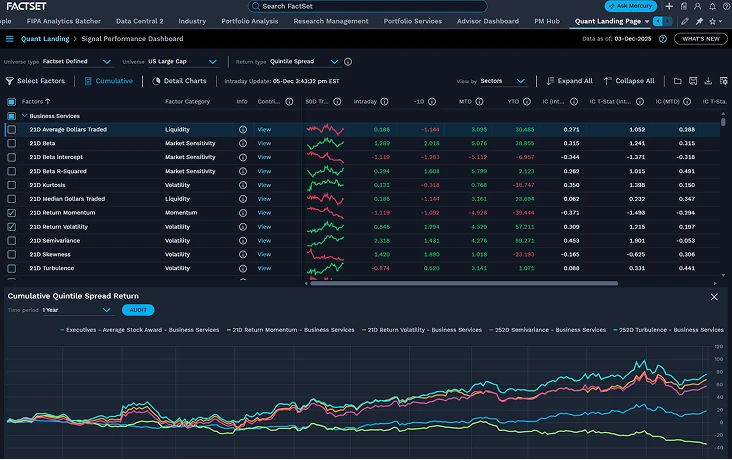
Task: Open the clipboard icon next to plus
Action: point(683,6)
